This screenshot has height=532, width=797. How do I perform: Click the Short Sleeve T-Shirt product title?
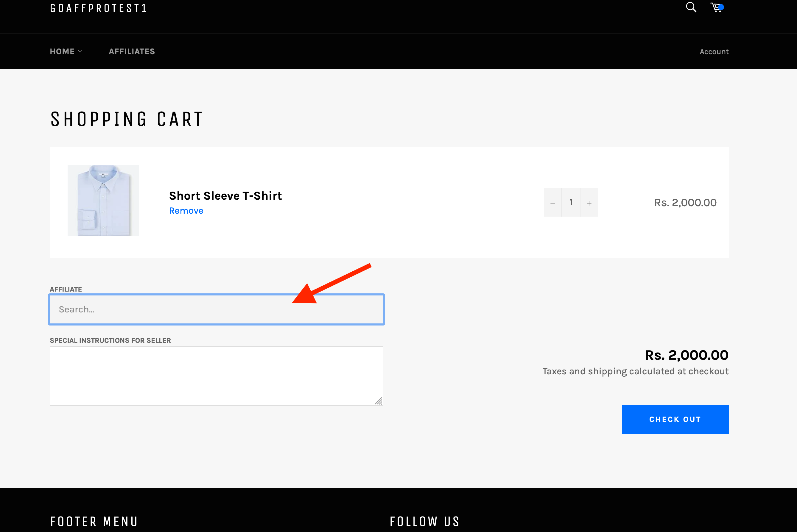pos(225,195)
